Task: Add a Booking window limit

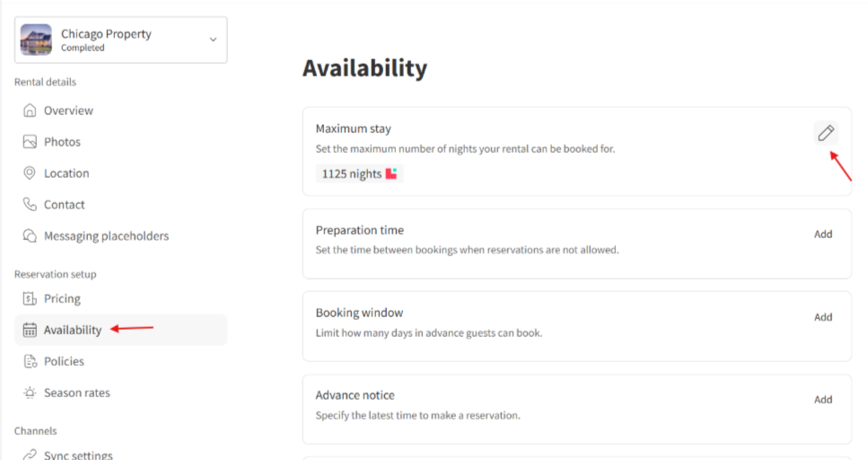Action: tap(823, 317)
